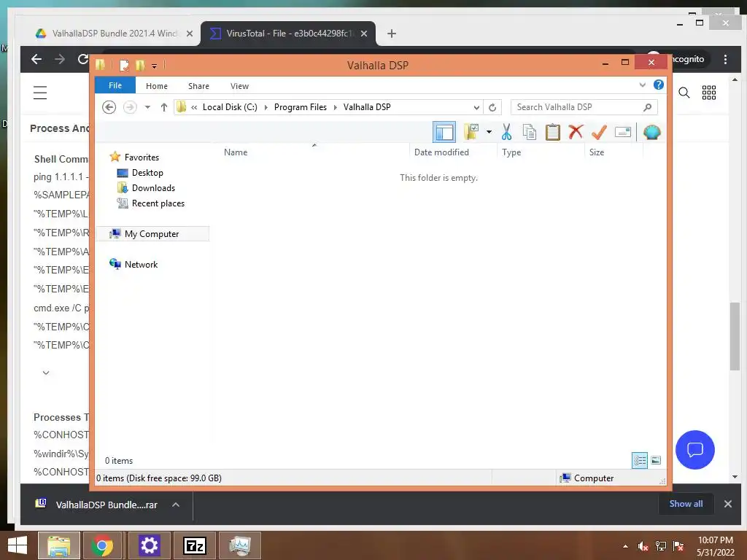
Task: Click Chrome's back arrow
Action: (36, 59)
